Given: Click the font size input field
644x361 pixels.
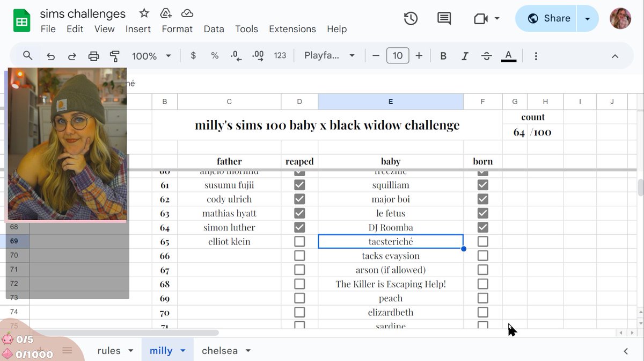Looking at the screenshot, I should (x=398, y=55).
